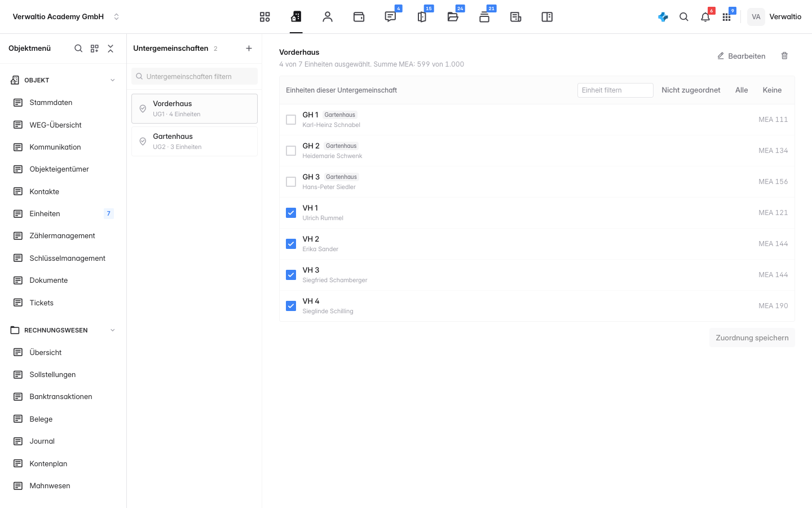This screenshot has width=812, height=508.
Task: Click the Bearbeiten button
Action: 741,56
